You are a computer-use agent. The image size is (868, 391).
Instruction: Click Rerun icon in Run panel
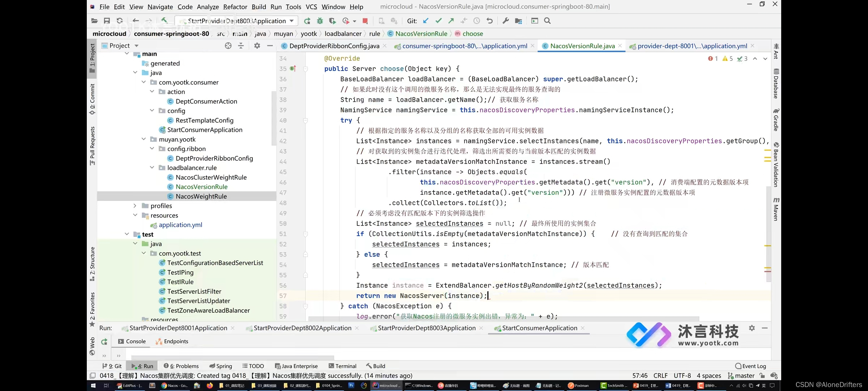point(104,341)
